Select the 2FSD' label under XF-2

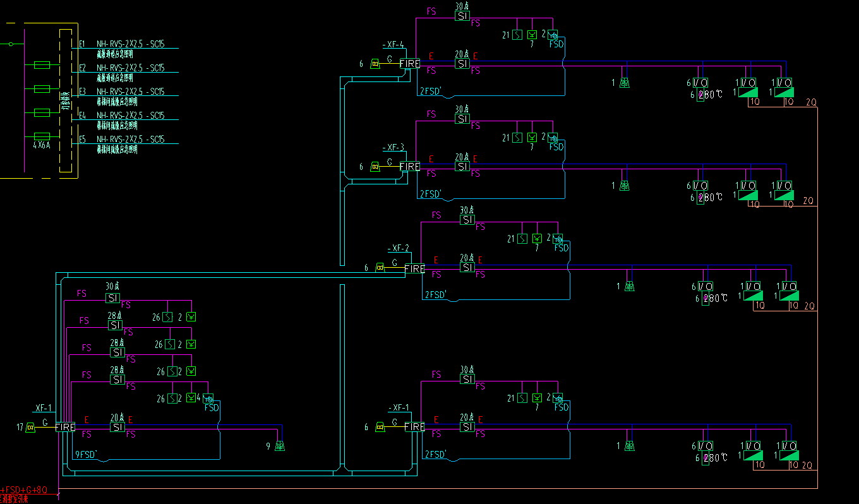point(436,295)
